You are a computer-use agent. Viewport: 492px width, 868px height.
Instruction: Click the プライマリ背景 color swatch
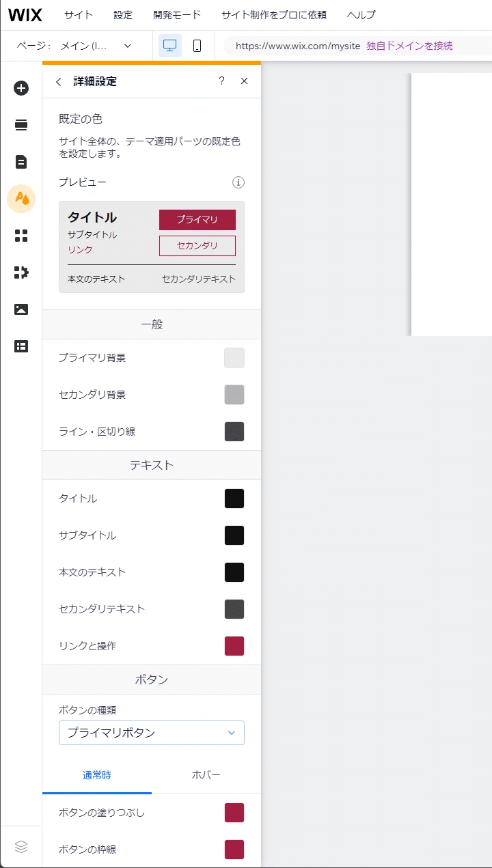[x=234, y=358]
